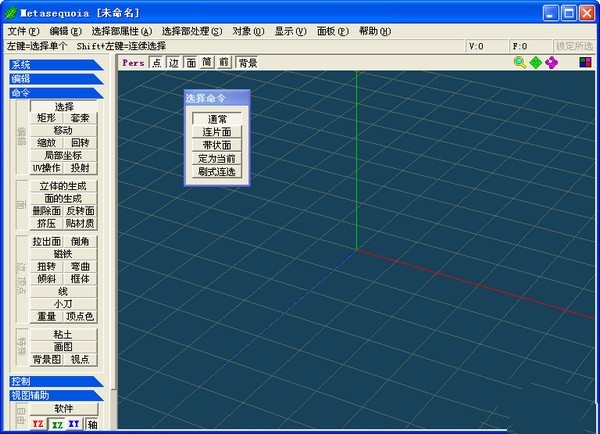Open the 显示(V) menu
The width and height of the screenshot is (600, 434).
290,31
